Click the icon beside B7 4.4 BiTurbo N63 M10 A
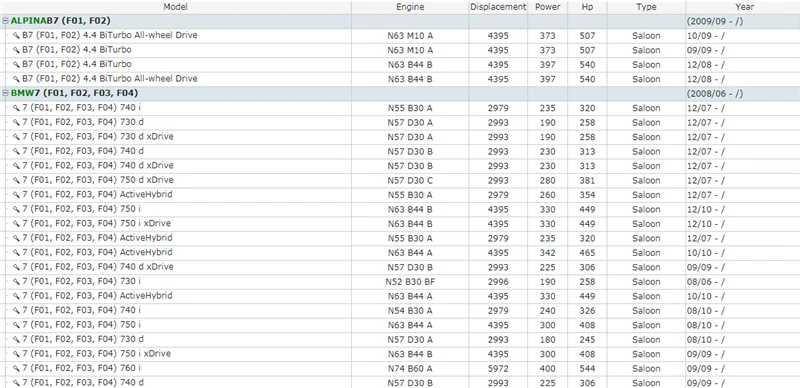Image resolution: width=800 pixels, height=388 pixels. [16, 51]
